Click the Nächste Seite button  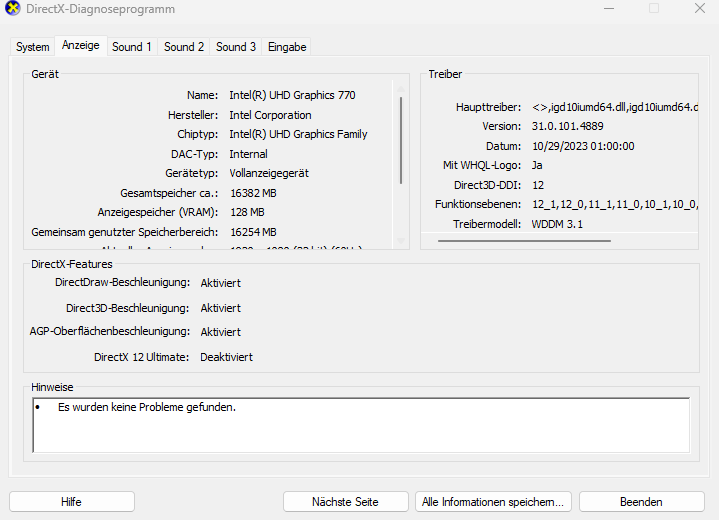click(x=345, y=502)
